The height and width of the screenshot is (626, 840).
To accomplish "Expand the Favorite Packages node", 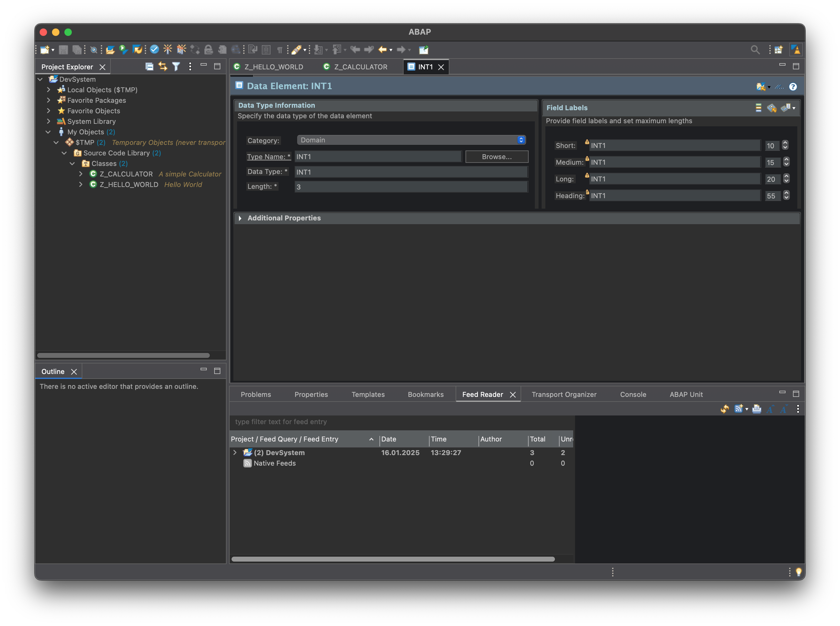I will 49,100.
